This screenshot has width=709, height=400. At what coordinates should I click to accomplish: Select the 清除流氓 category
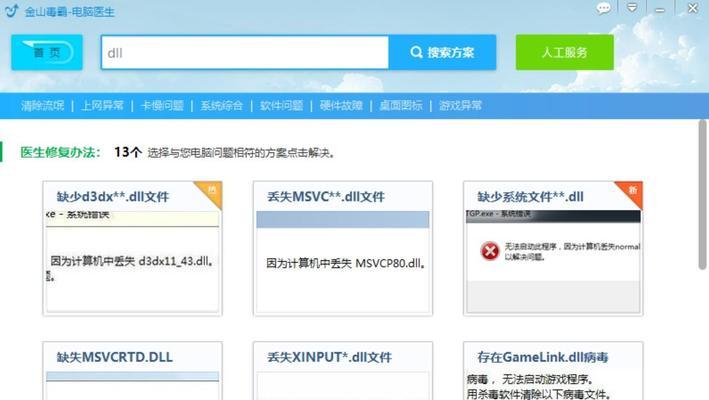[42, 106]
